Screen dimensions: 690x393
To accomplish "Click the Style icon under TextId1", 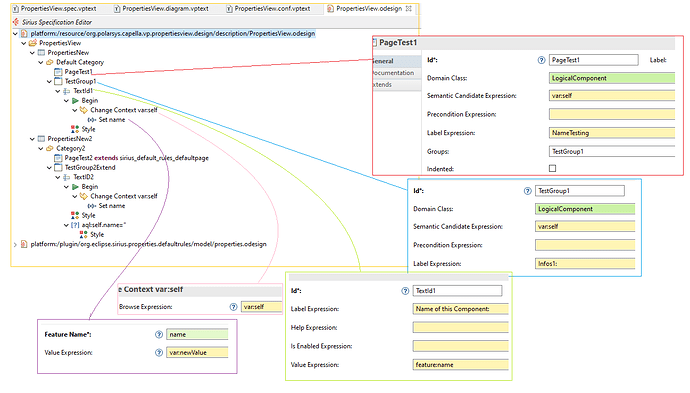I will click(75, 129).
